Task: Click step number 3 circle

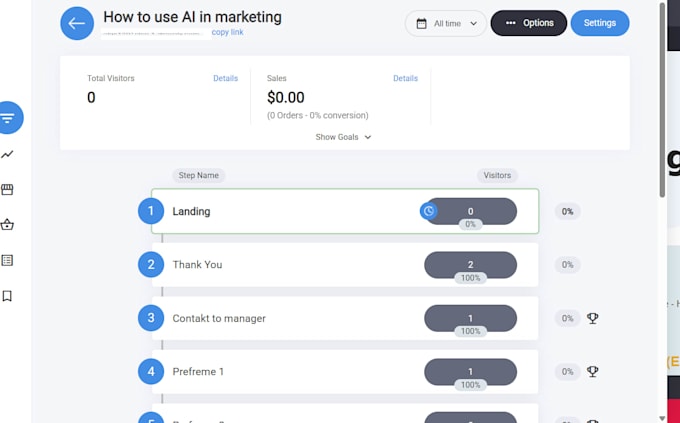Action: point(151,318)
